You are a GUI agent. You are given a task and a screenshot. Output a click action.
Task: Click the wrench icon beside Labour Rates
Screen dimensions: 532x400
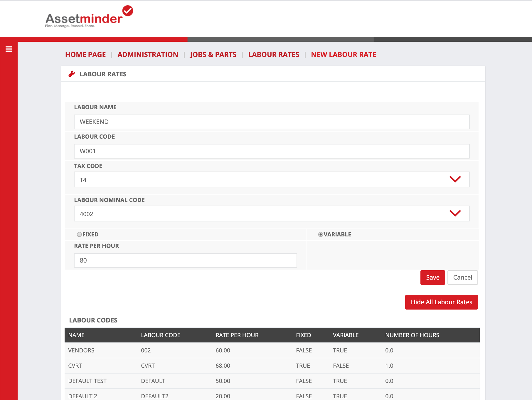pyautogui.click(x=72, y=74)
